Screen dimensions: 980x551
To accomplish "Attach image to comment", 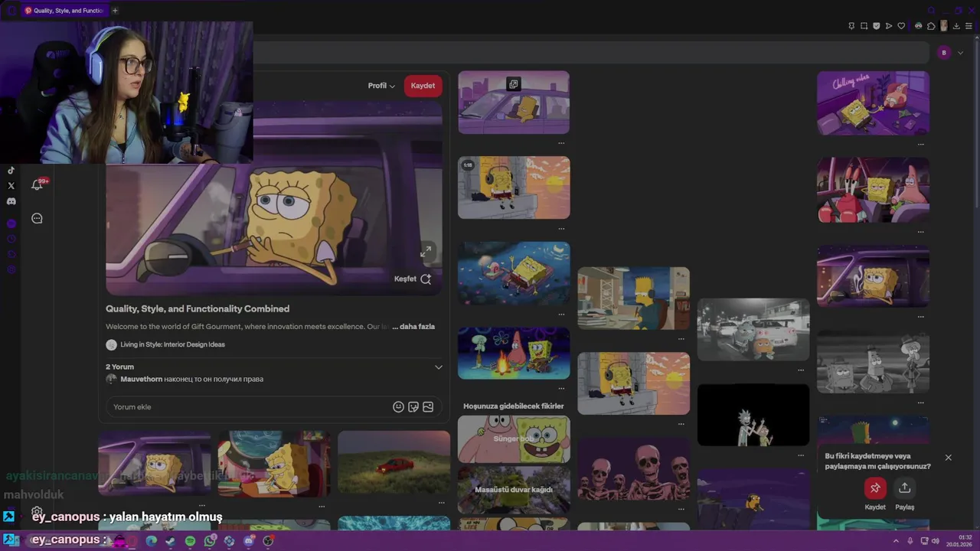I will [x=428, y=407].
